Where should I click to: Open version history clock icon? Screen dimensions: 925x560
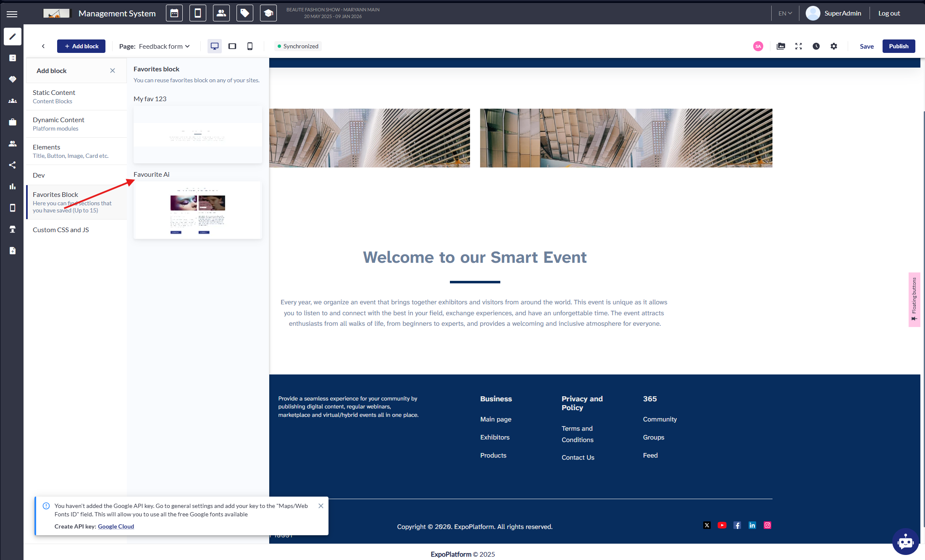coord(816,46)
